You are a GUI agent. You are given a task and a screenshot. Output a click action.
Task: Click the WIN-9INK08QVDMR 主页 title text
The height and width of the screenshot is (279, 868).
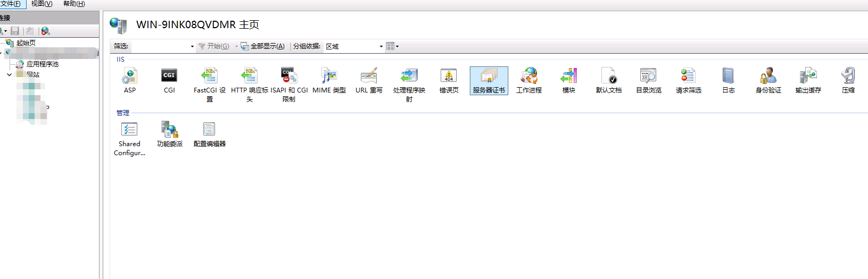[x=197, y=25]
